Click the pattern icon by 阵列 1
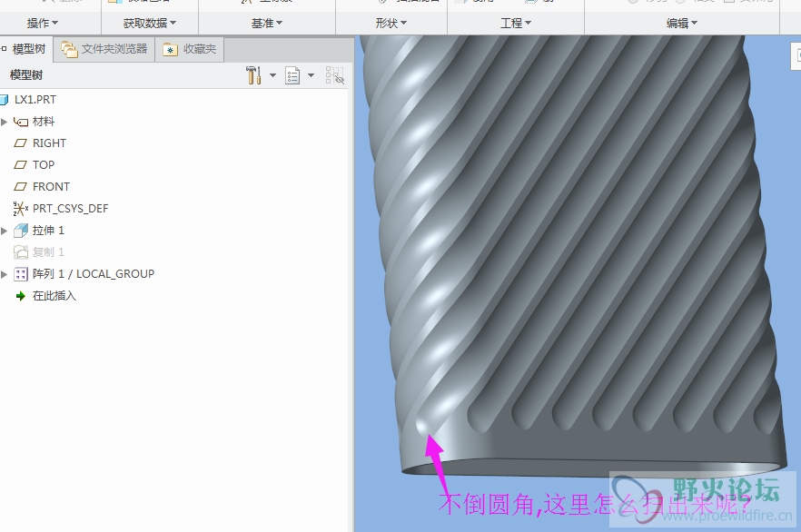 tap(20, 274)
